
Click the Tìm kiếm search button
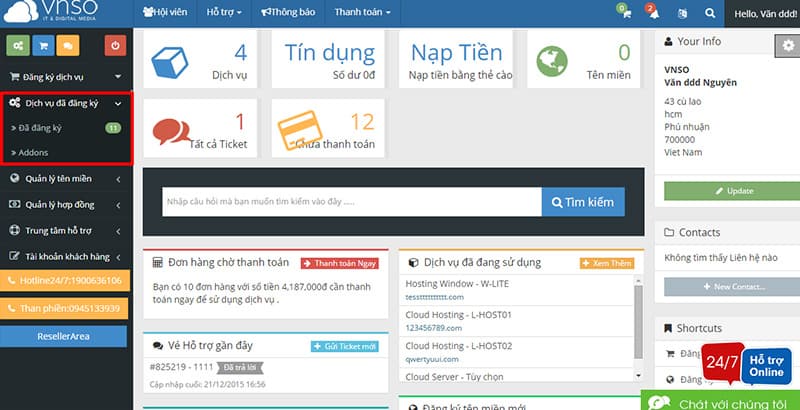(x=583, y=202)
